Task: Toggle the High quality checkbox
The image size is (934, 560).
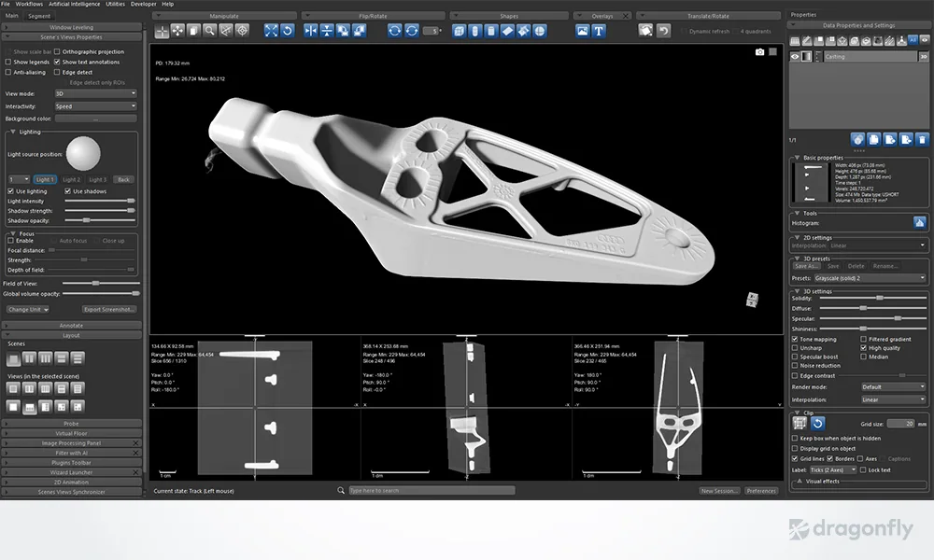Action: click(x=863, y=348)
